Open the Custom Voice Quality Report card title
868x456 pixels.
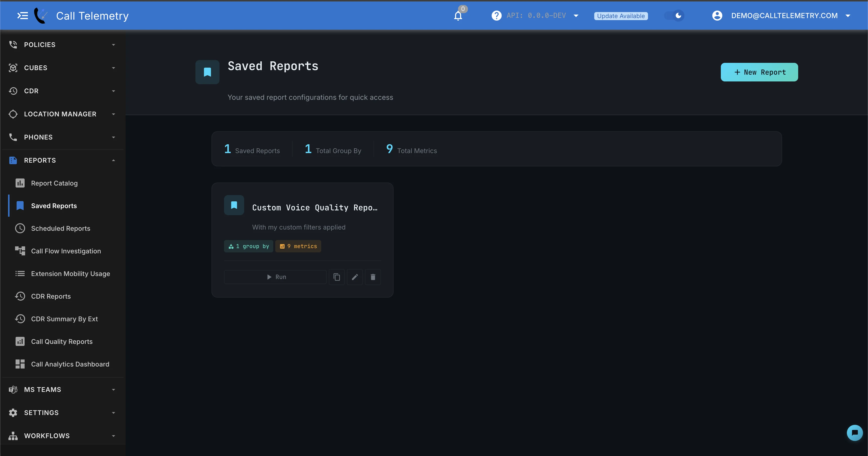tap(315, 208)
